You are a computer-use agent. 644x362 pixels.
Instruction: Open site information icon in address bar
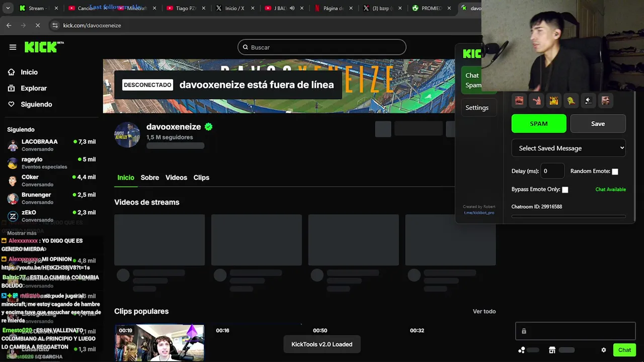pyautogui.click(x=54, y=25)
